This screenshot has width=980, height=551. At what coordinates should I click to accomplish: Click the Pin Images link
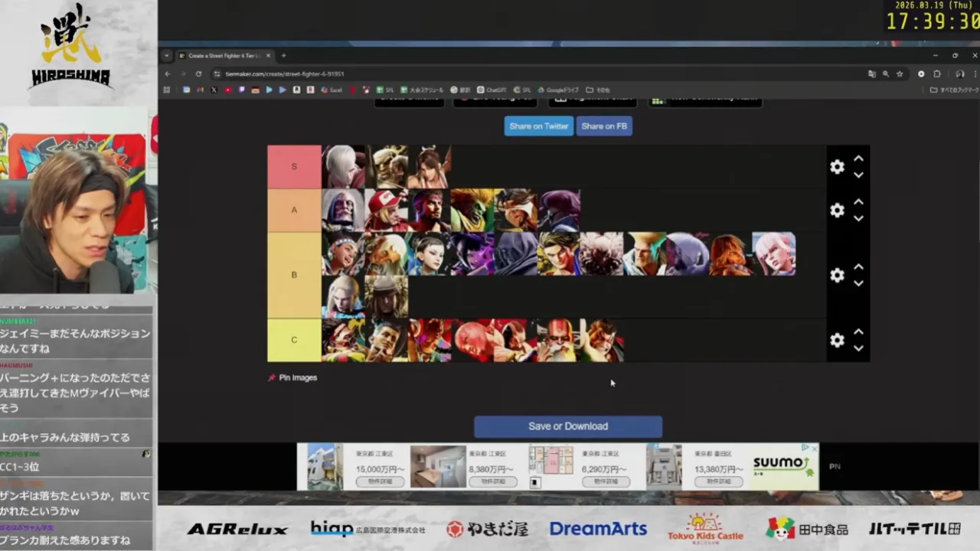click(x=292, y=378)
